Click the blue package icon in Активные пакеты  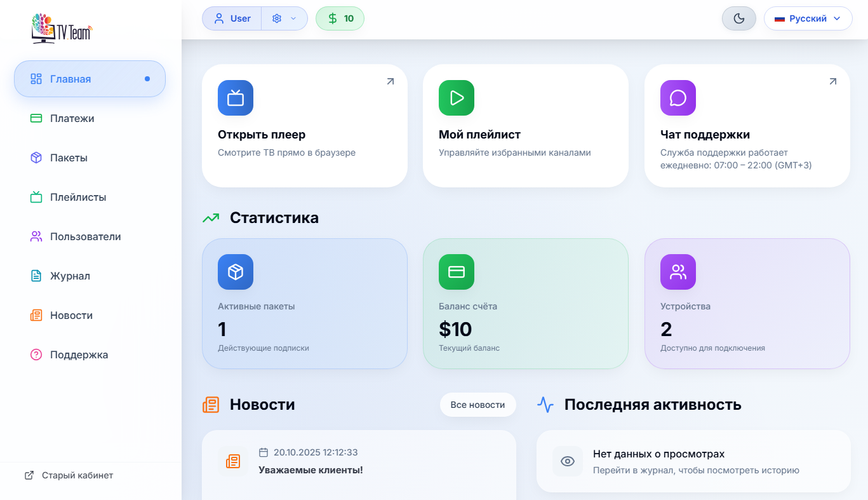pos(236,272)
